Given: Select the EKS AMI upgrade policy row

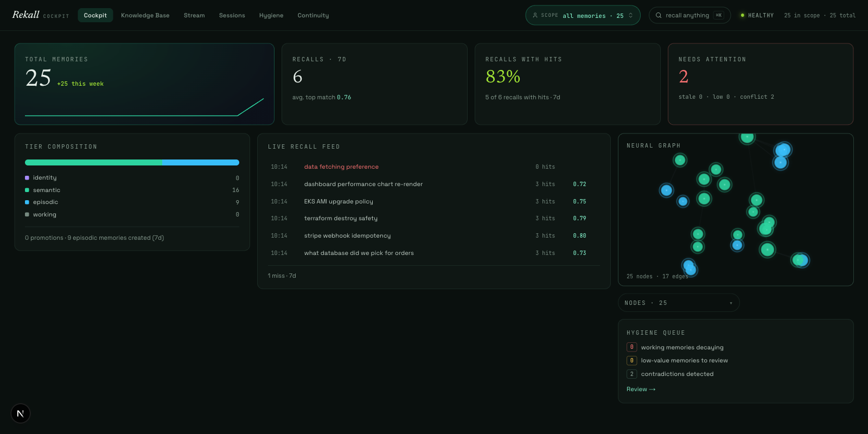Looking at the screenshot, I should tap(434, 201).
